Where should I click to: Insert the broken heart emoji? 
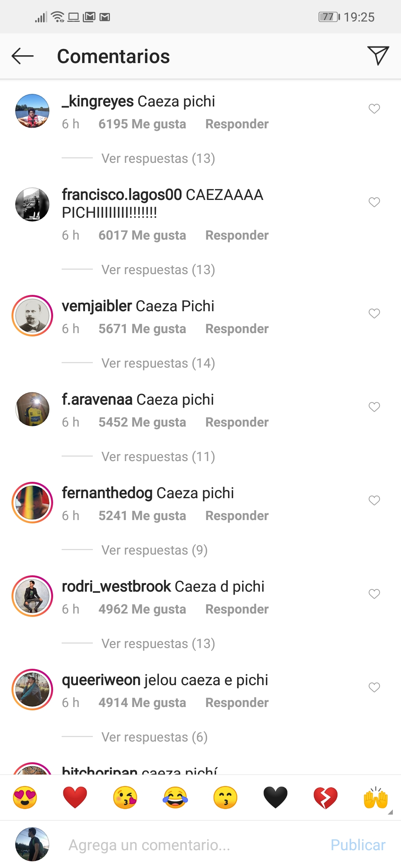point(326,797)
